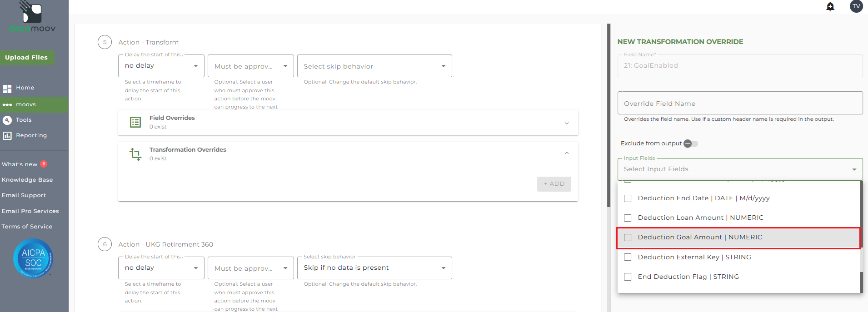
Task: Open What's new in sidebar
Action: pos(20,164)
